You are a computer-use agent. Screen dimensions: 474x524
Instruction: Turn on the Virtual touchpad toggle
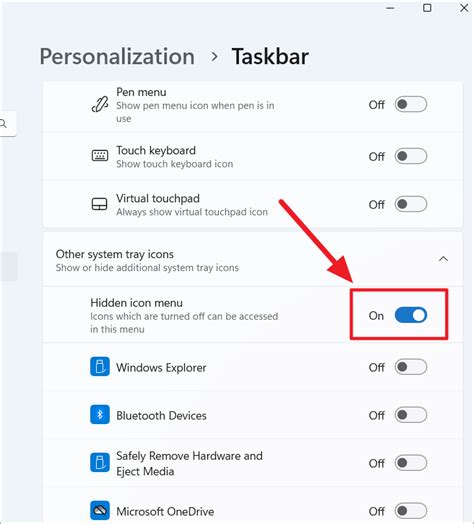point(410,204)
